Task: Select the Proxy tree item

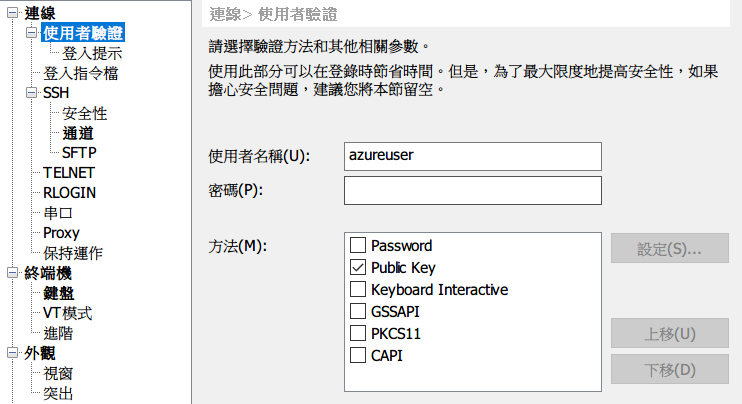Action: pos(61,233)
